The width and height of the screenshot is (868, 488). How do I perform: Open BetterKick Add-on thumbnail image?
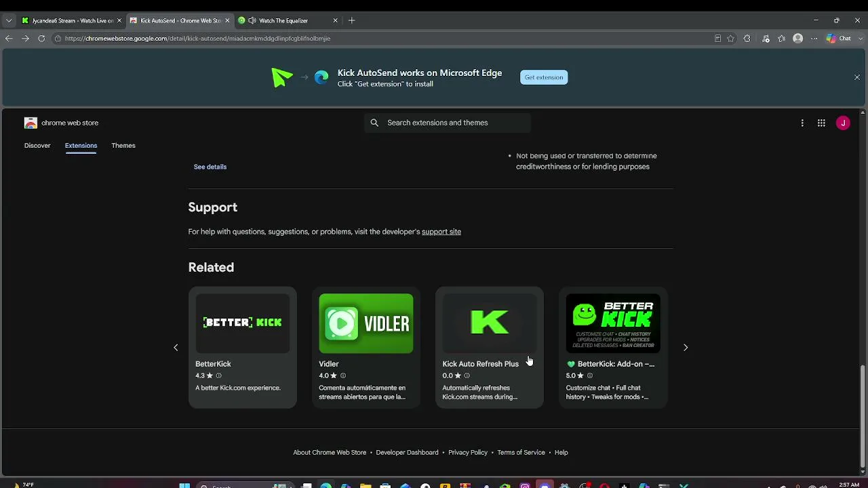613,323
